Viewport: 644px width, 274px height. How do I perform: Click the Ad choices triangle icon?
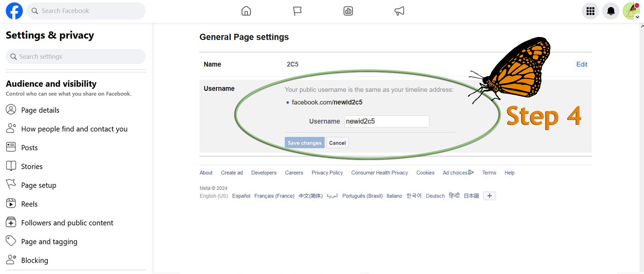click(471, 173)
